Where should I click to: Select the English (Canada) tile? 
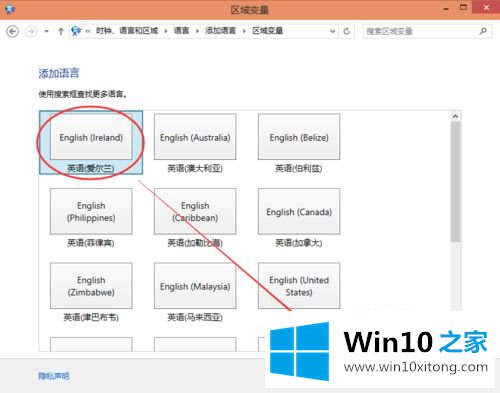point(299,211)
